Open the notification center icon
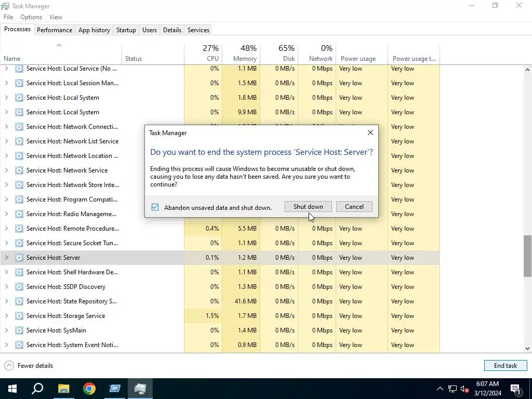The height and width of the screenshot is (399, 532). pos(515,389)
